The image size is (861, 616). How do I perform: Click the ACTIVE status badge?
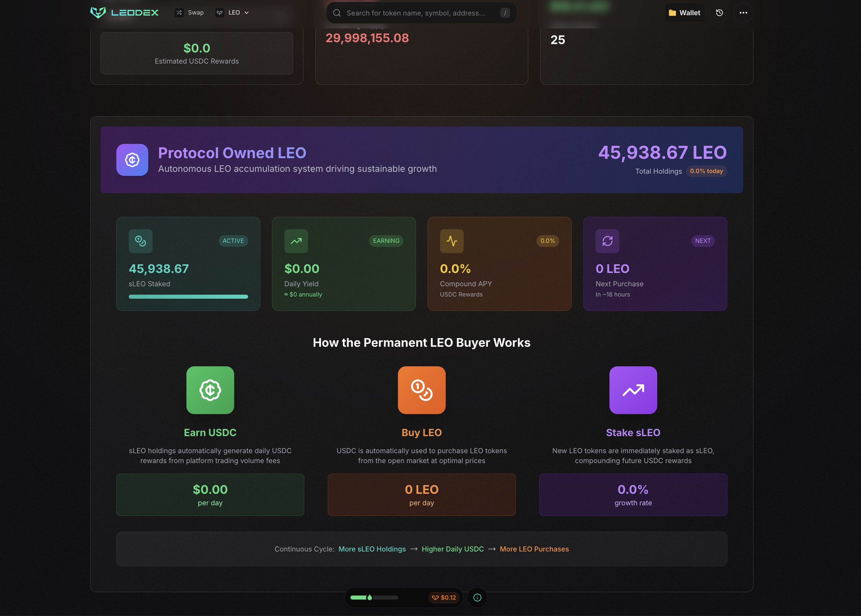point(233,241)
